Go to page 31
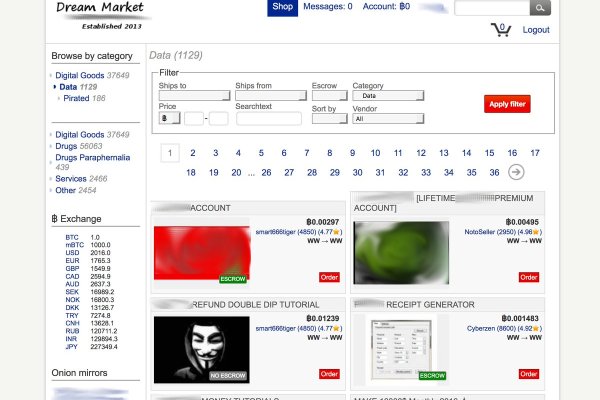The image size is (600, 400). coord(380,173)
